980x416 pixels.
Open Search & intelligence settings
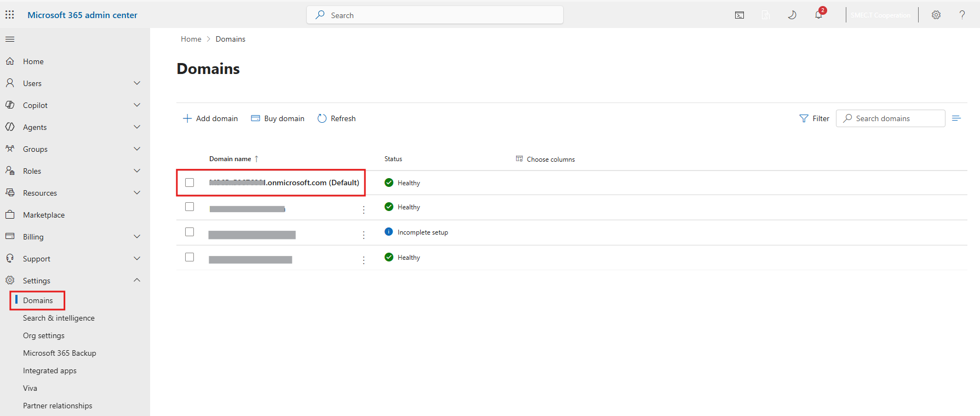(x=59, y=318)
